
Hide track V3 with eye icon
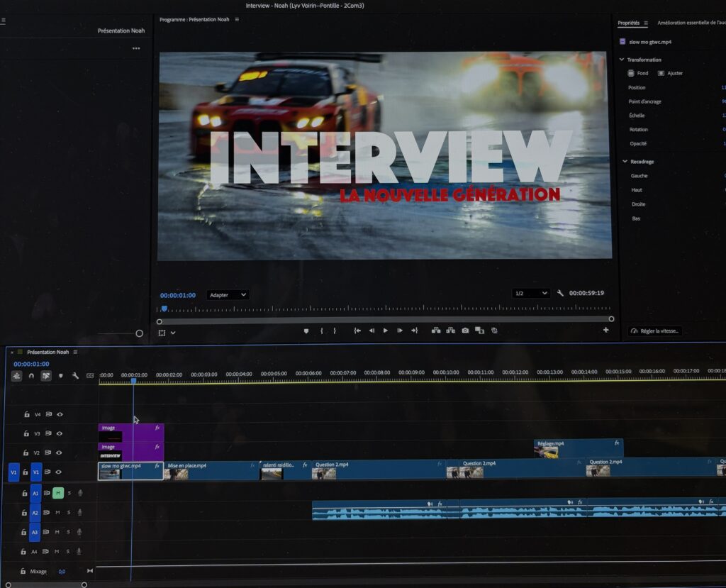[60, 433]
